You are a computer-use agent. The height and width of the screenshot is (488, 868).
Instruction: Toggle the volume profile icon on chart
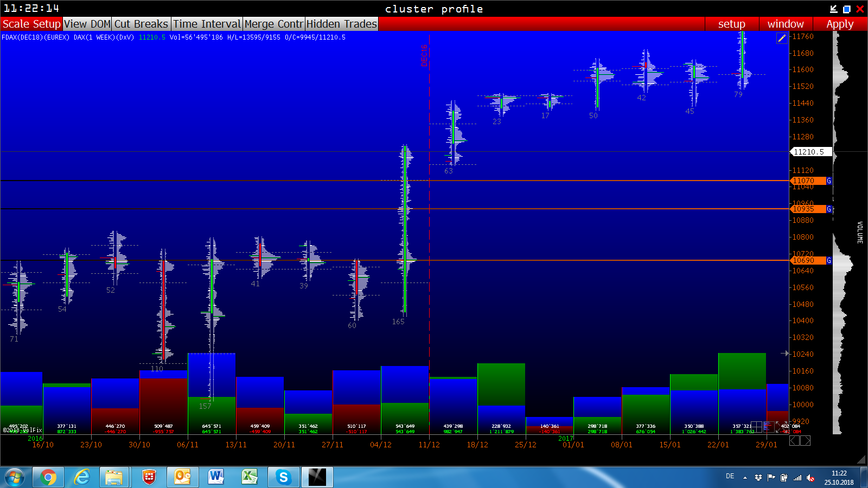(x=768, y=427)
